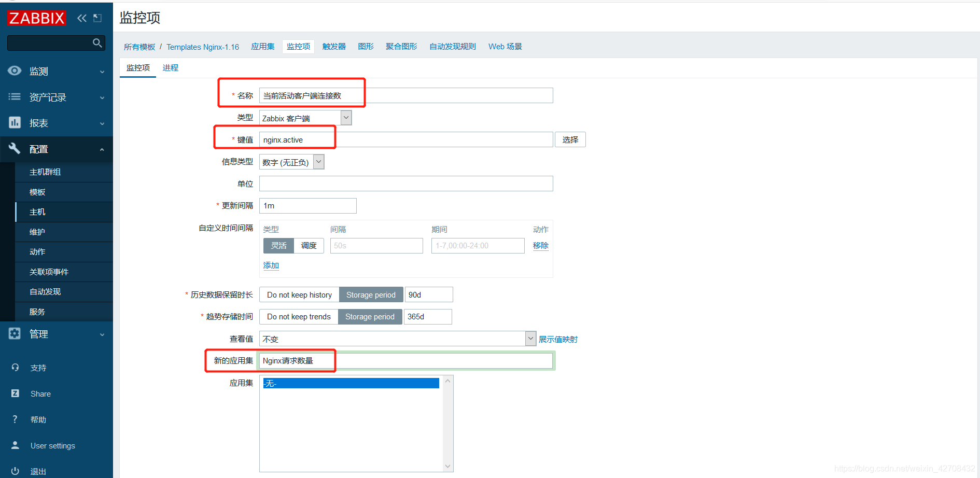Focus the 单位 input field
Image resolution: width=980 pixels, height=478 pixels.
tap(406, 184)
